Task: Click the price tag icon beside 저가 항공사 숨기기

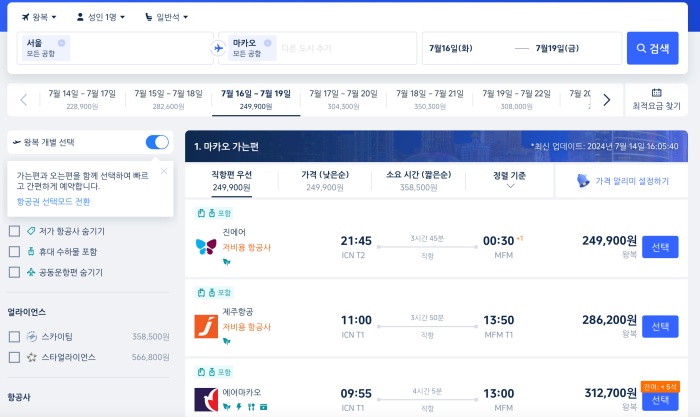Action: pyautogui.click(x=31, y=231)
